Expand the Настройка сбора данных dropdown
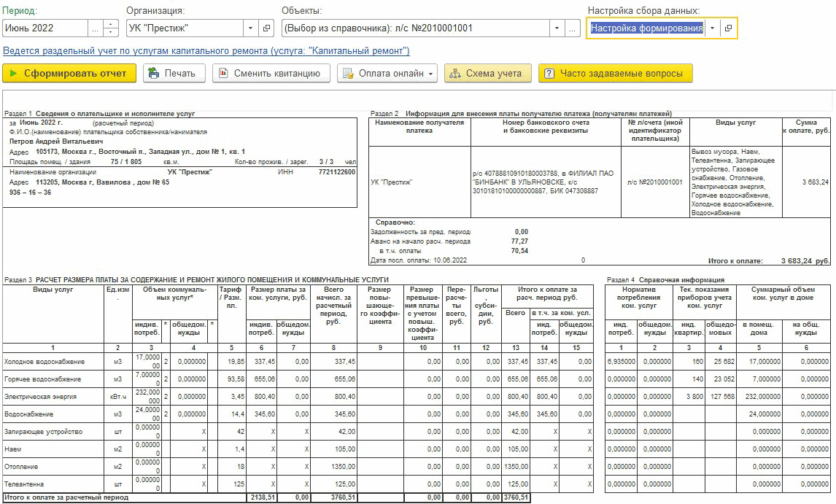836x504 pixels. pos(712,28)
